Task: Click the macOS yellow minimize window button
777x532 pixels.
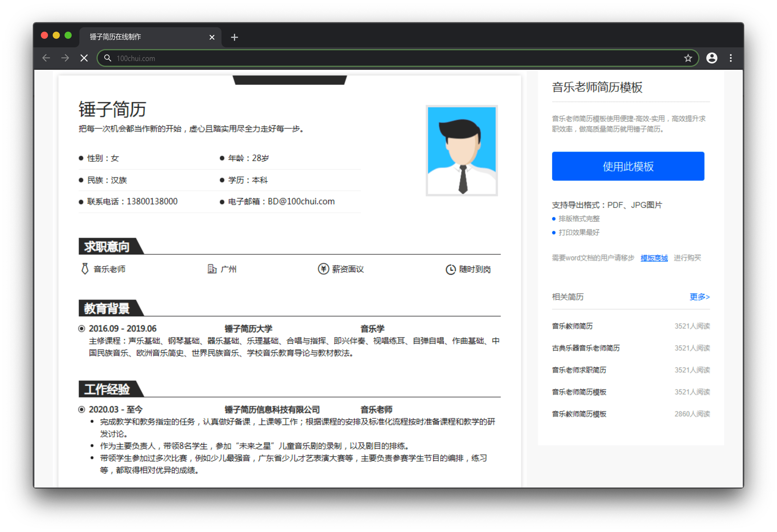Action: point(56,36)
